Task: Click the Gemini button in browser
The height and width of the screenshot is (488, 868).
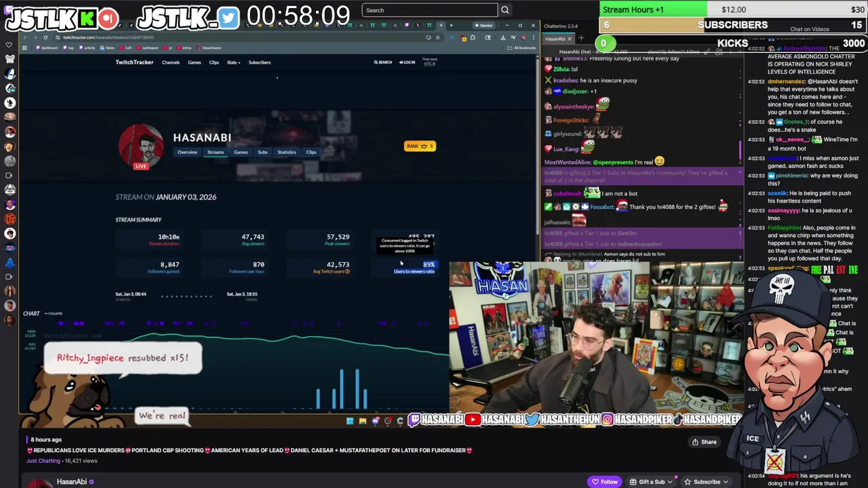Action: 485,26
